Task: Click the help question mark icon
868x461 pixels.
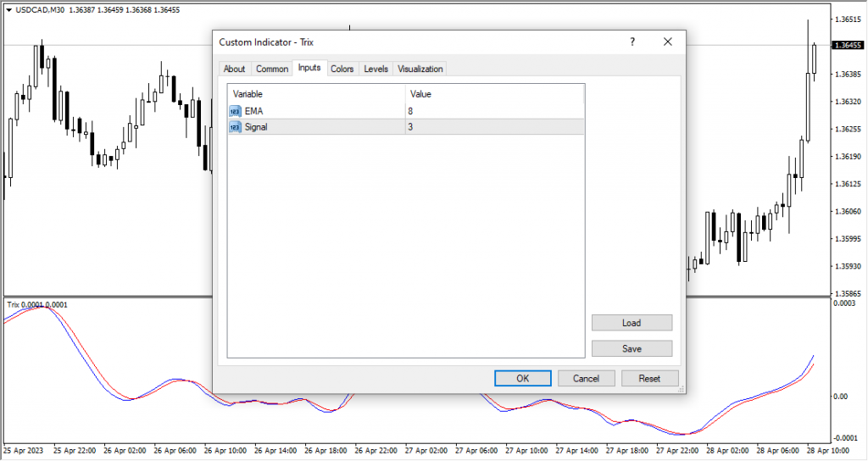Action: click(632, 42)
